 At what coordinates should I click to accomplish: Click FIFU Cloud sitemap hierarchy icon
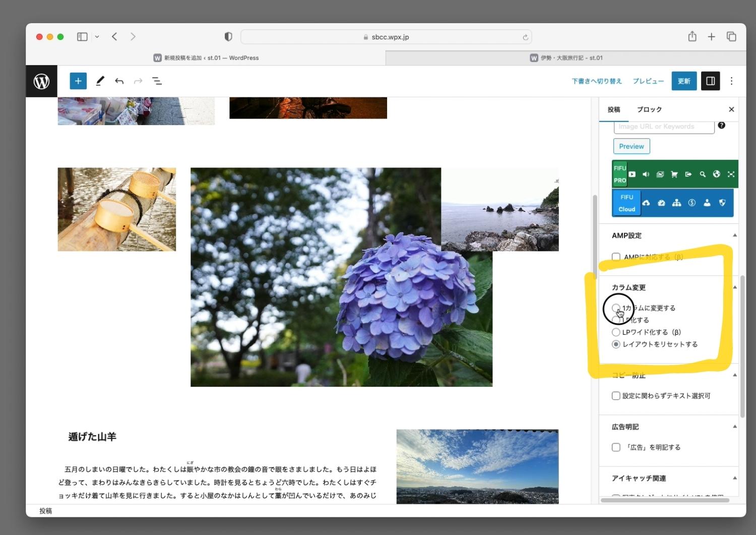pyautogui.click(x=677, y=203)
